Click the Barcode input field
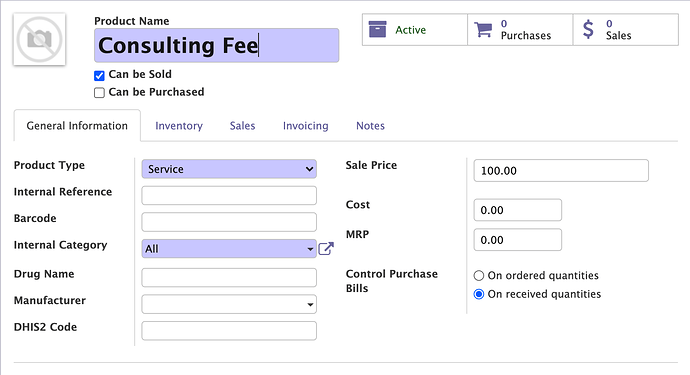The width and height of the screenshot is (690, 375). point(229,222)
